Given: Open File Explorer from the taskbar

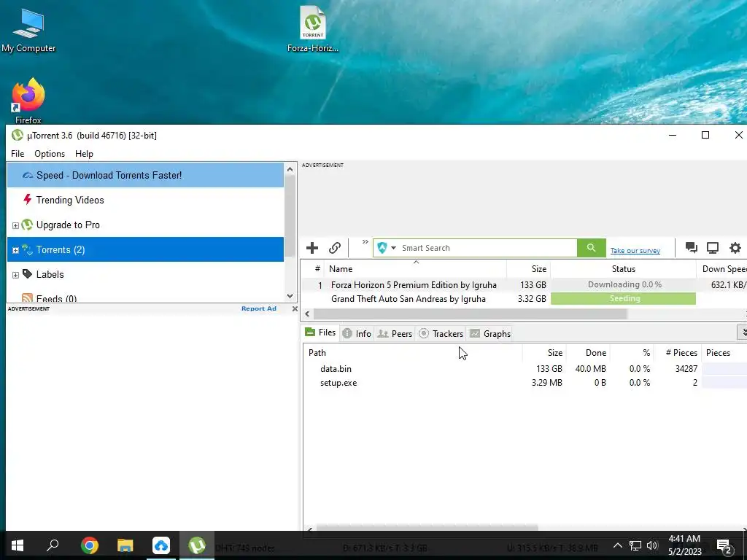Looking at the screenshot, I should coord(125,545).
